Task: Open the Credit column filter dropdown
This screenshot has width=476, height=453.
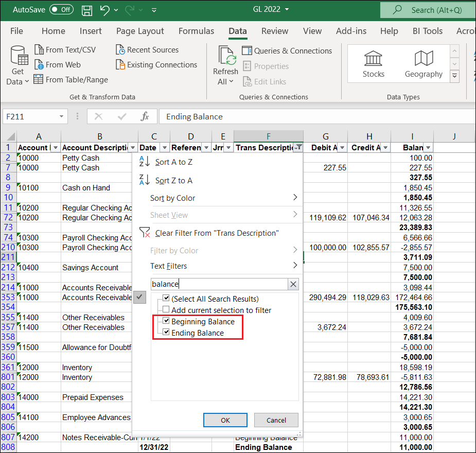Action: point(385,148)
